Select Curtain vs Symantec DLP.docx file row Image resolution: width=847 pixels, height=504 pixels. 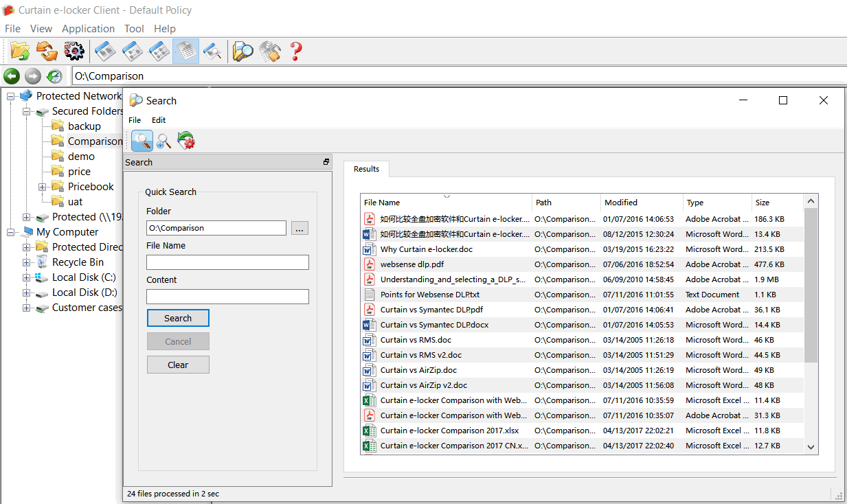pos(582,325)
